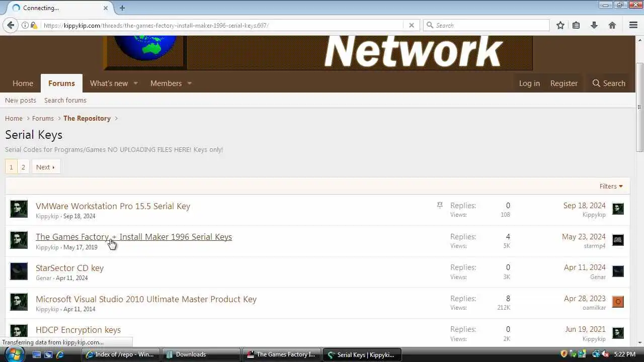
Task: Click the page vertical scrollbar
Action: (x=639, y=107)
